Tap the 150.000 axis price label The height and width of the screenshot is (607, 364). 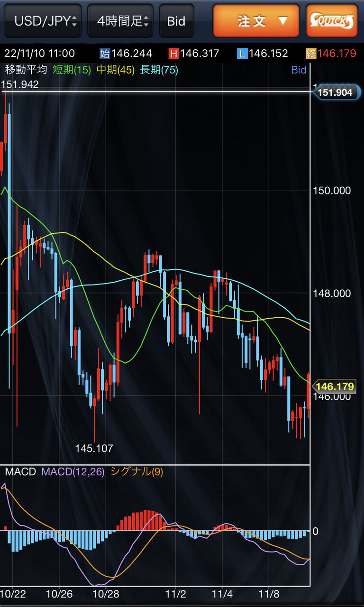pos(332,190)
